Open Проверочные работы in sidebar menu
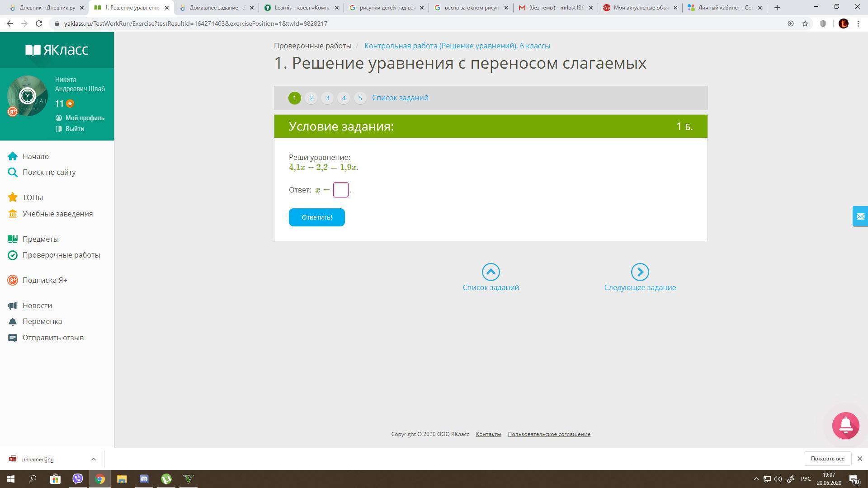This screenshot has height=488, width=868. click(x=61, y=255)
